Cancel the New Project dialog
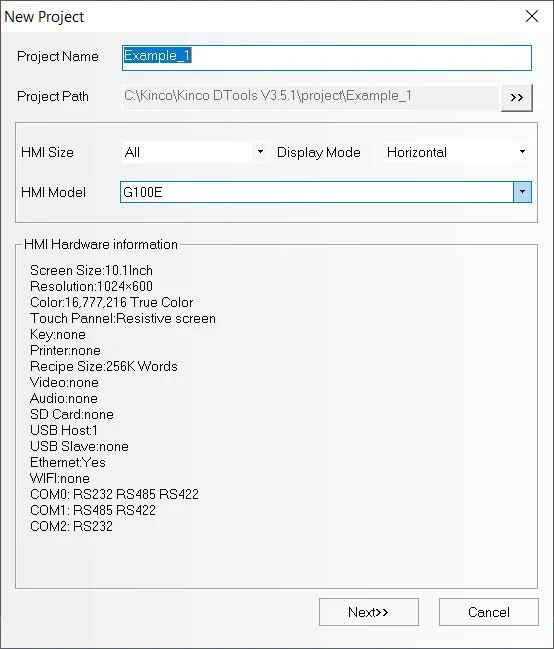The height and width of the screenshot is (649, 554). point(489,612)
